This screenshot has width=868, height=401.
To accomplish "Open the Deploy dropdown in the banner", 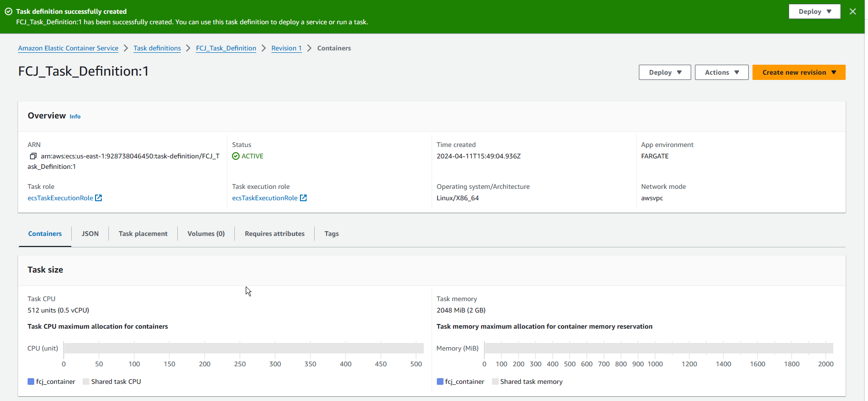I will pyautogui.click(x=815, y=11).
